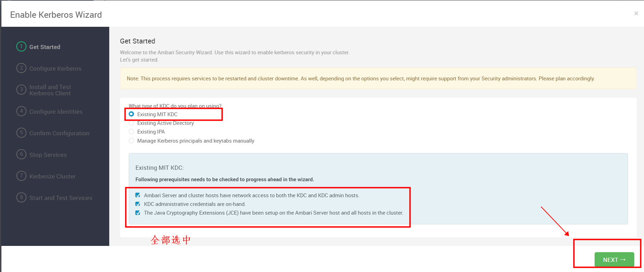Image resolution: width=644 pixels, height=272 pixels.
Task: Click the step 8 circle icon
Action: (21, 197)
